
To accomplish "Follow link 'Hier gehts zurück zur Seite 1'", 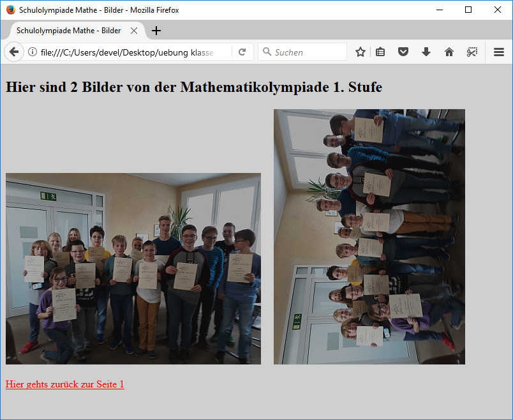I will pyautogui.click(x=64, y=384).
